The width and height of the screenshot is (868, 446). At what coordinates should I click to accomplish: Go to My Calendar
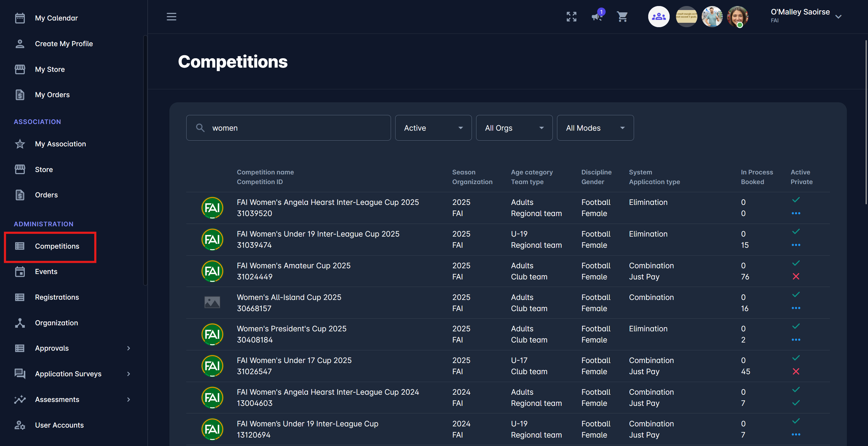tap(56, 18)
